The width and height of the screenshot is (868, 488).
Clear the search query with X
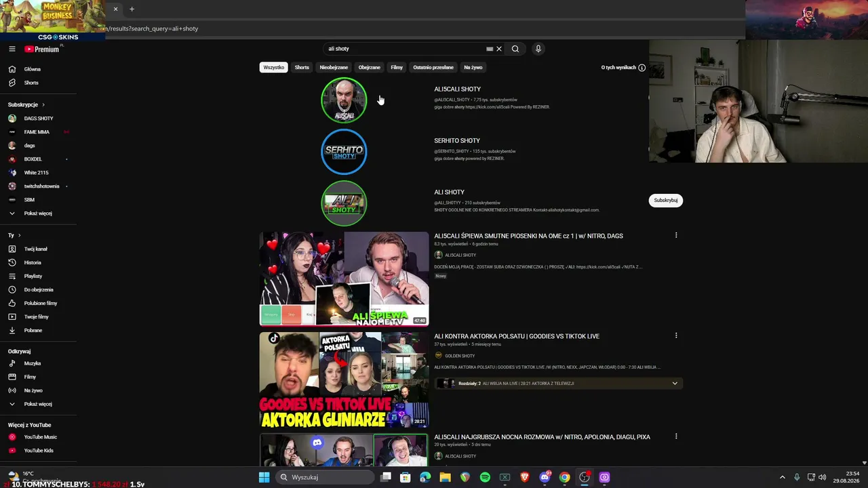coord(499,49)
